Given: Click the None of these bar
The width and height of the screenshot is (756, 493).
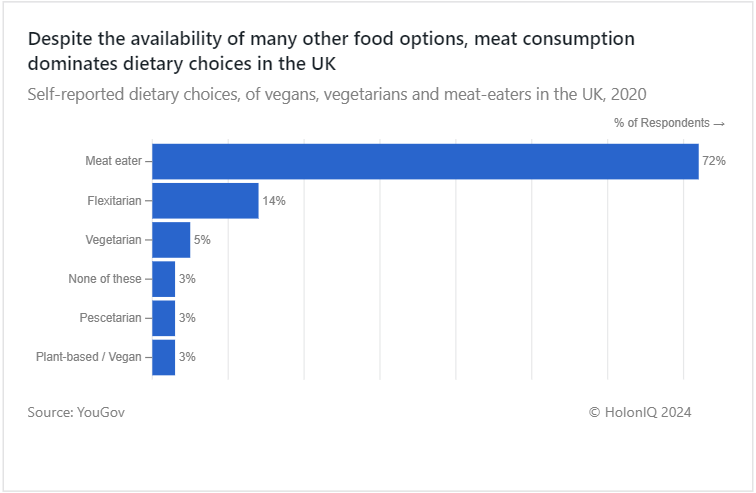Looking at the screenshot, I should (163, 279).
